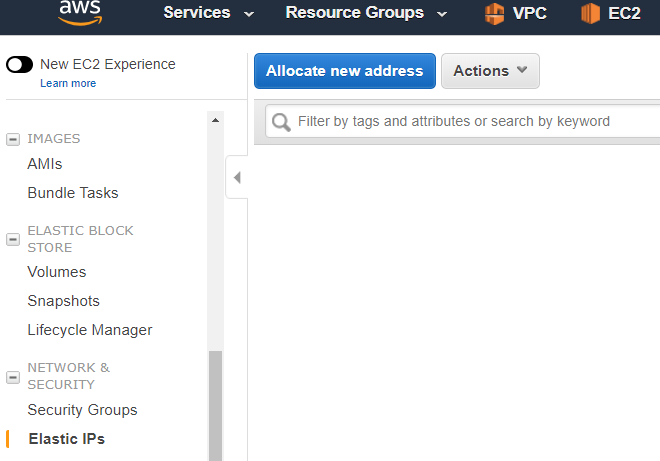
Task: Click the VPC text label
Action: (x=530, y=13)
